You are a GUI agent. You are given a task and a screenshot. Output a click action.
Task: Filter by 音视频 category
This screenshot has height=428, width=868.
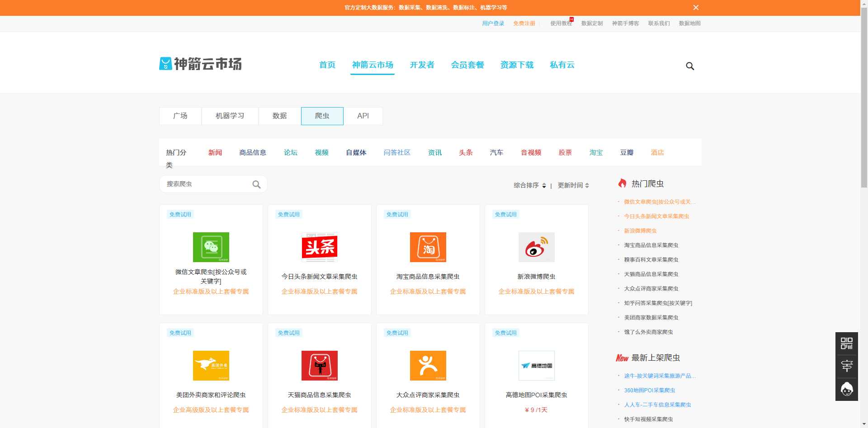(x=531, y=153)
